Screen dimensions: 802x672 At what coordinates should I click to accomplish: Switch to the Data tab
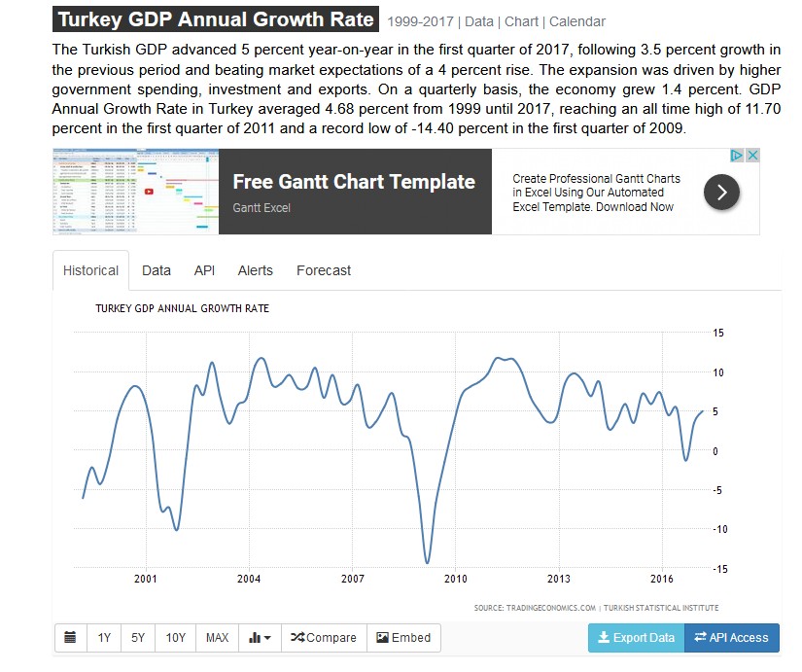[x=157, y=270]
